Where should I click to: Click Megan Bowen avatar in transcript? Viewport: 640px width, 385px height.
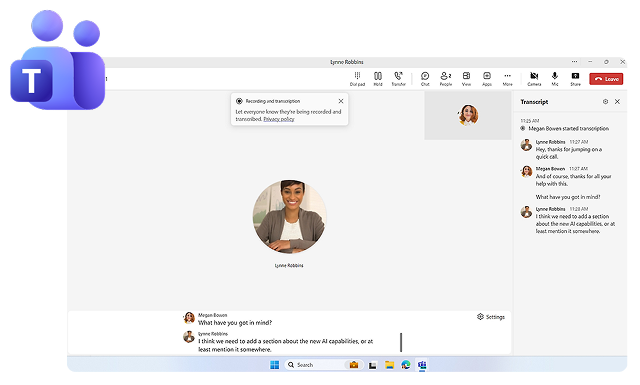click(526, 171)
